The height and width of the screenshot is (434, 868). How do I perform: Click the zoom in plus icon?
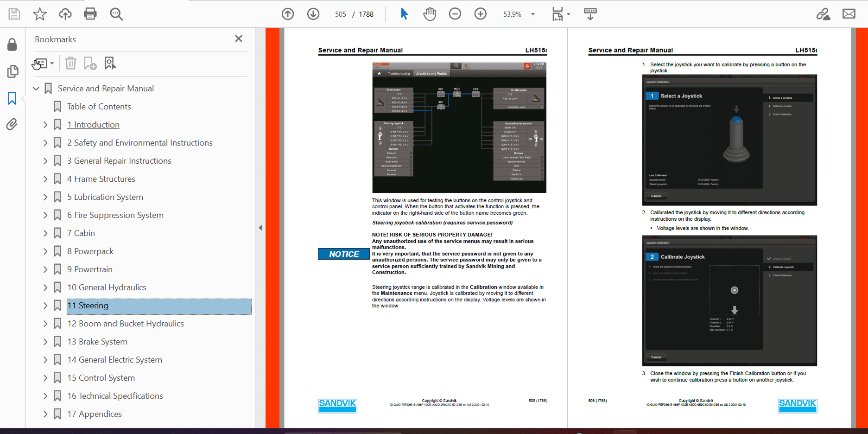481,14
